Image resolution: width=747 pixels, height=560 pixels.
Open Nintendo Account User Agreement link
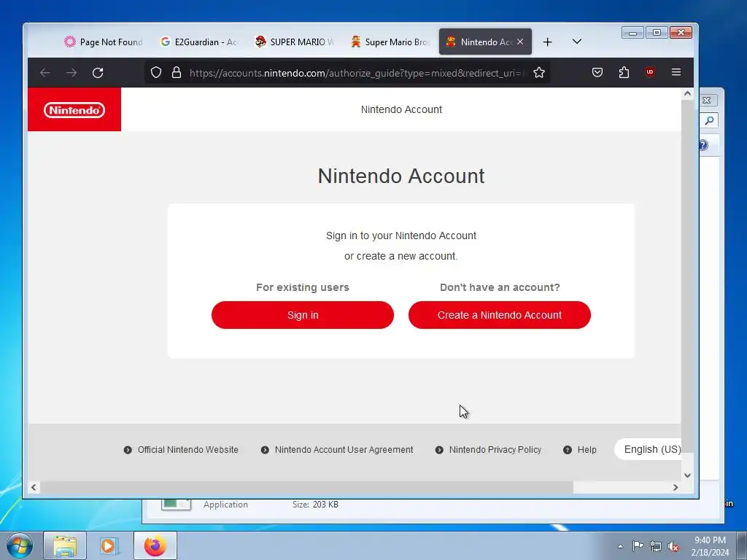click(x=337, y=449)
